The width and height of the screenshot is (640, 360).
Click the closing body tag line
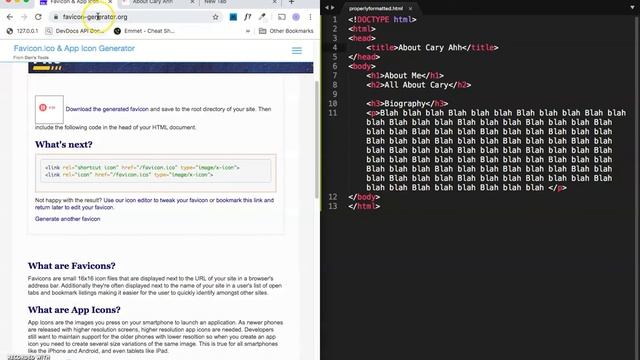pyautogui.click(x=364, y=197)
